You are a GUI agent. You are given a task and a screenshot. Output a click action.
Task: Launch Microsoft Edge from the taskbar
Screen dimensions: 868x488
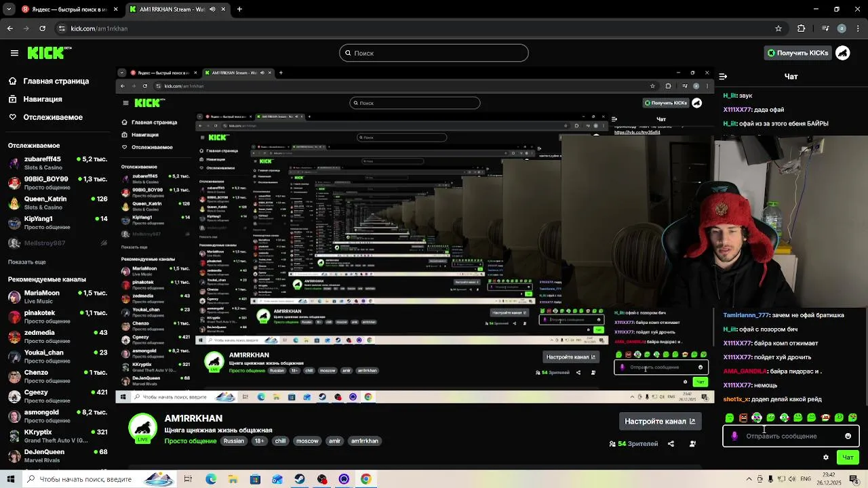(211, 479)
